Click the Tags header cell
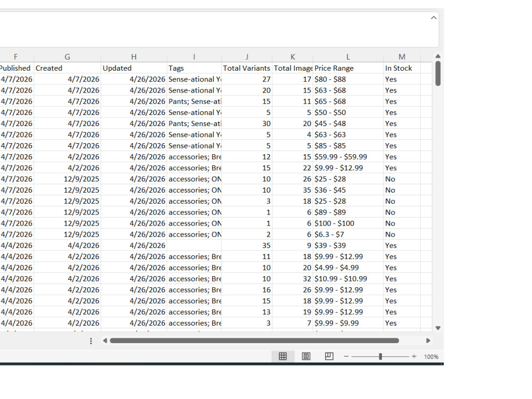Viewport: 532px width, 399px height. pos(194,68)
